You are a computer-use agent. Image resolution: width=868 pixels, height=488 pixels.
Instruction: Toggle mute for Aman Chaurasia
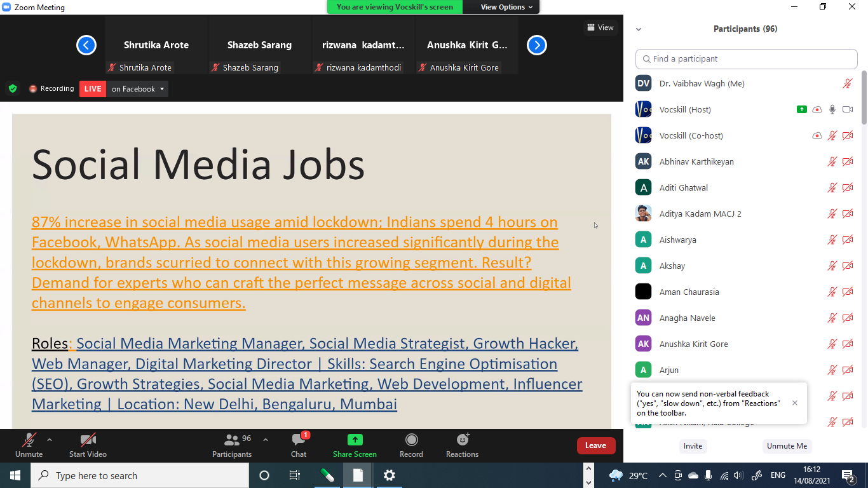pos(832,292)
